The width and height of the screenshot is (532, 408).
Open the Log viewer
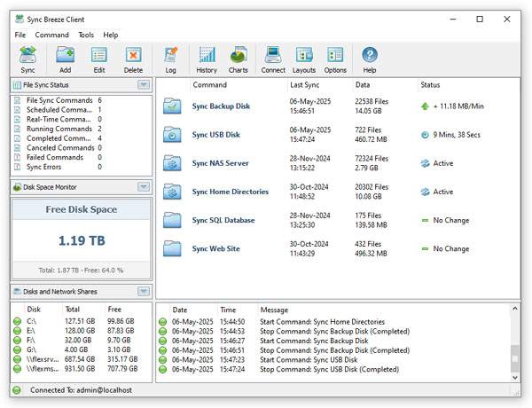[170, 59]
